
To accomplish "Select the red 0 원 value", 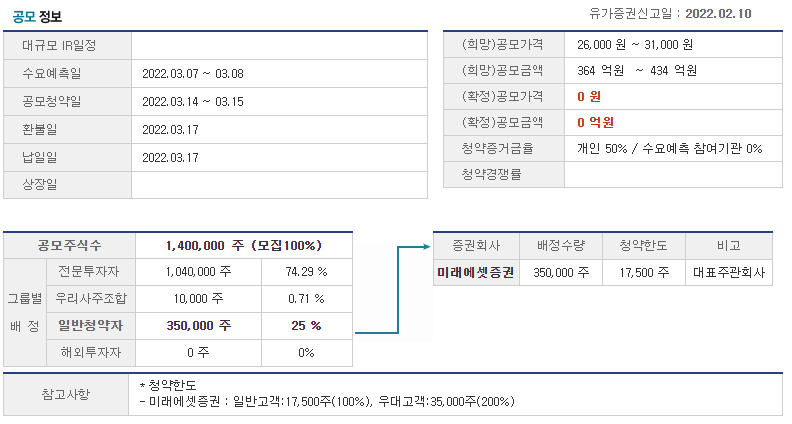I will coord(589,97).
